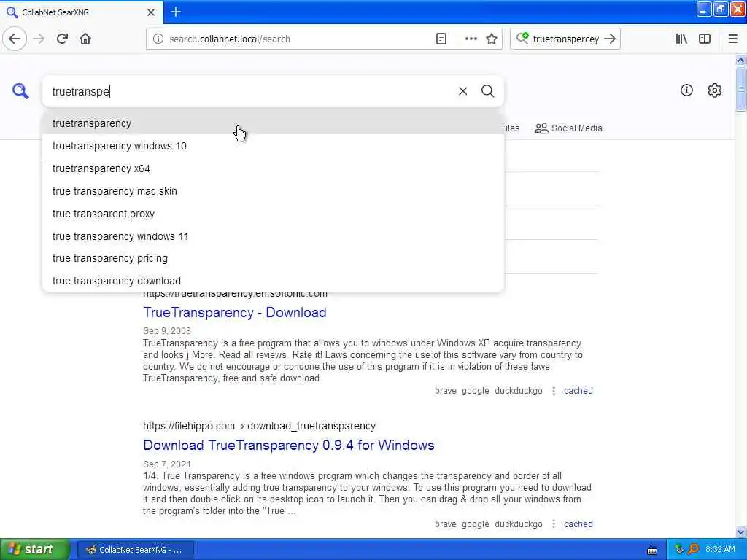This screenshot has height=560, width=747.
Task: Choose suggestion 'true transparency download'
Action: coord(273,281)
